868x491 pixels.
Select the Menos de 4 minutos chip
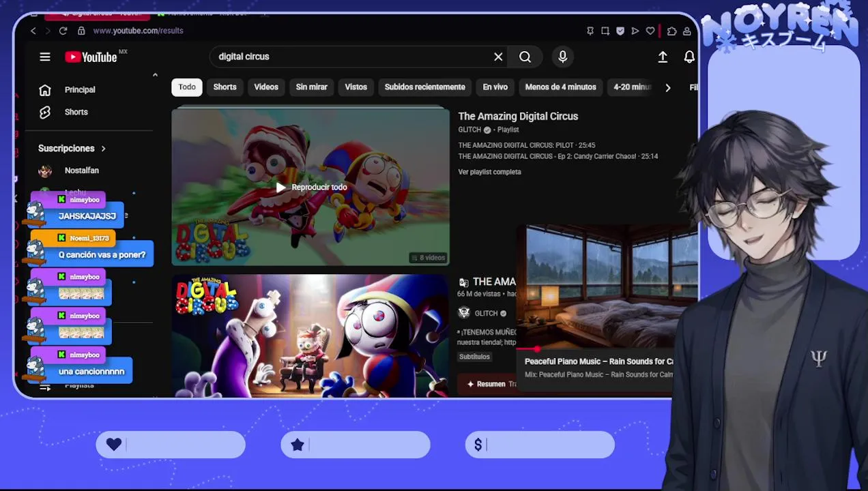(560, 87)
